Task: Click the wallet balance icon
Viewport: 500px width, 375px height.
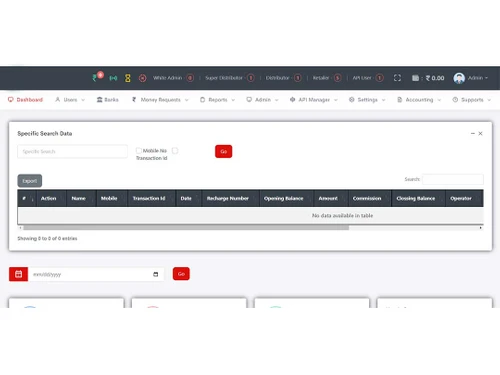Action: pos(415,78)
